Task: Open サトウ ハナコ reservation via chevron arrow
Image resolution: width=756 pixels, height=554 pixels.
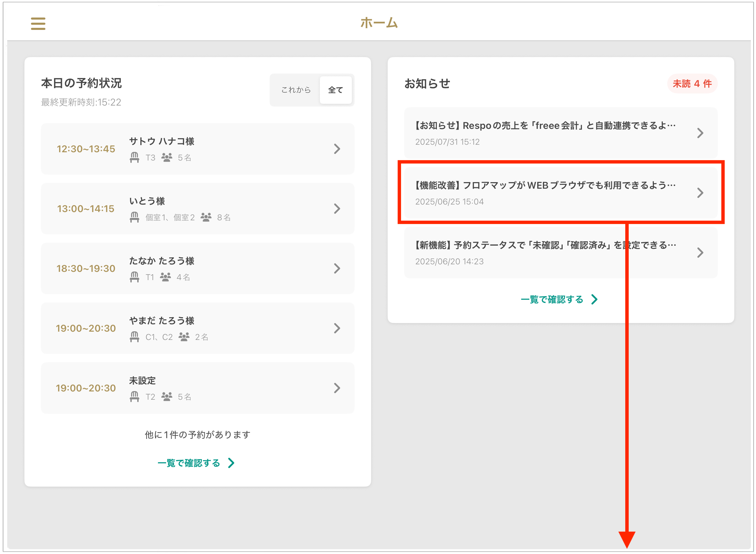Action: pyautogui.click(x=337, y=149)
